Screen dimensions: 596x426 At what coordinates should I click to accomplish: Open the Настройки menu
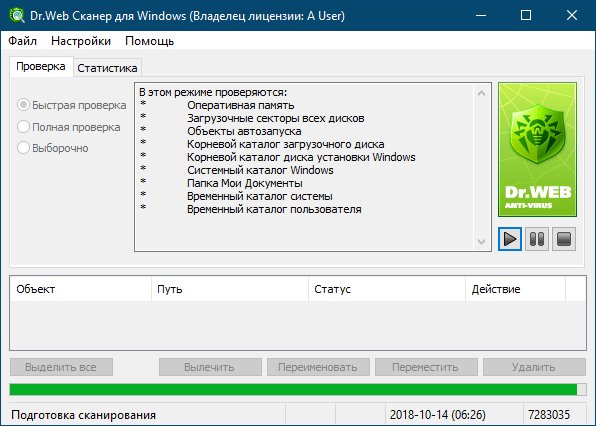click(81, 41)
